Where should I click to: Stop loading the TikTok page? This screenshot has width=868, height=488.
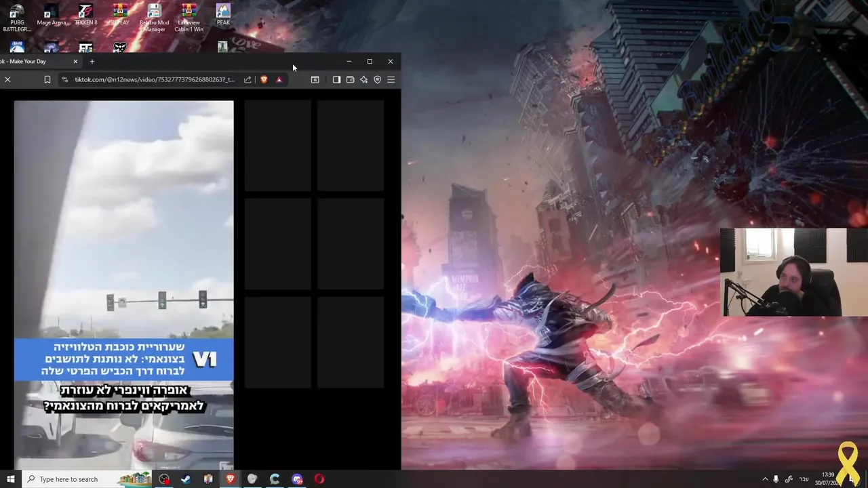7,79
